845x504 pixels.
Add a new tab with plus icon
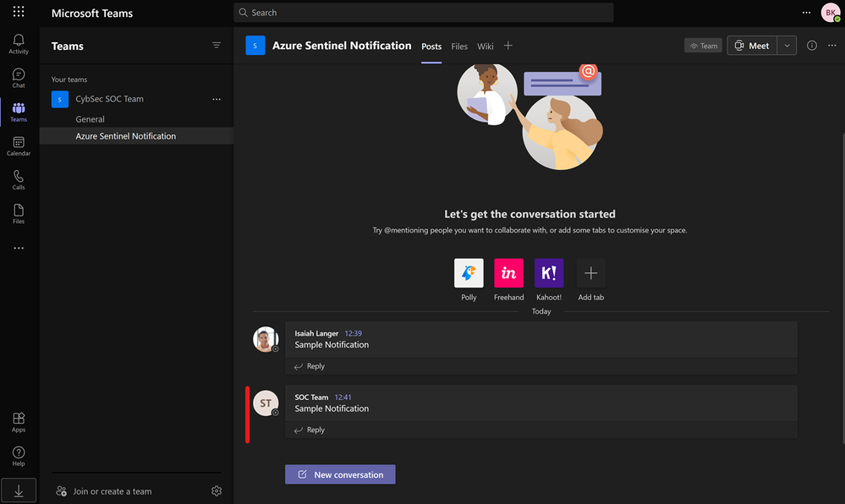click(508, 46)
